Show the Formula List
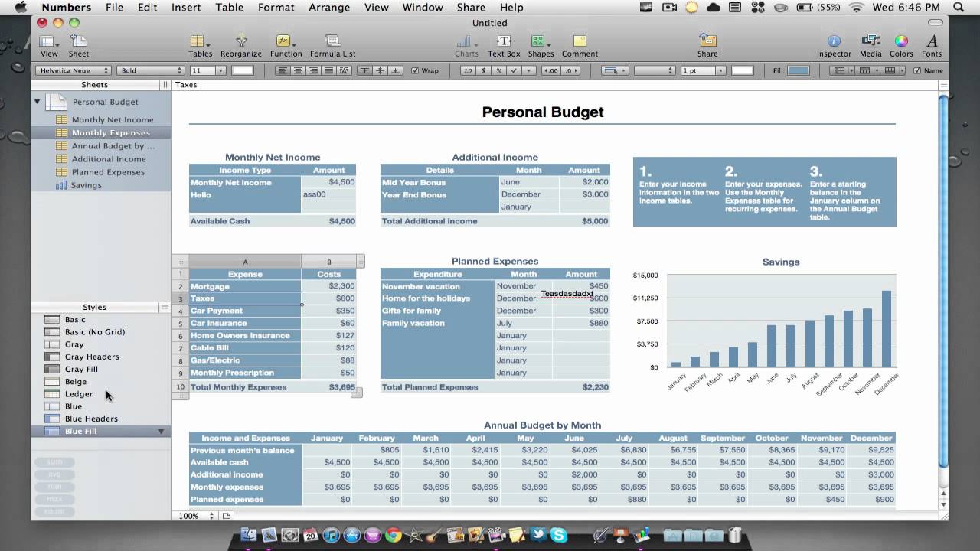980x551 pixels. coord(332,45)
